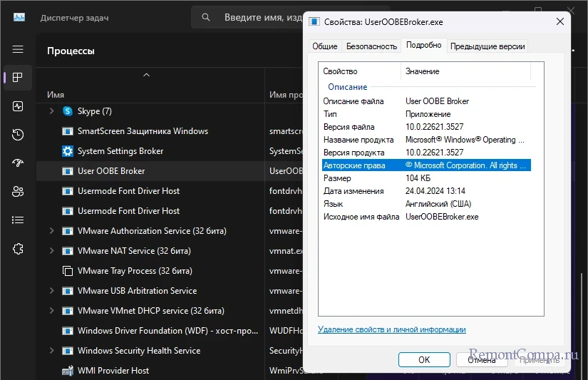The image size is (588, 380).
Task: Click the Свойство column header
Action: coord(360,71)
